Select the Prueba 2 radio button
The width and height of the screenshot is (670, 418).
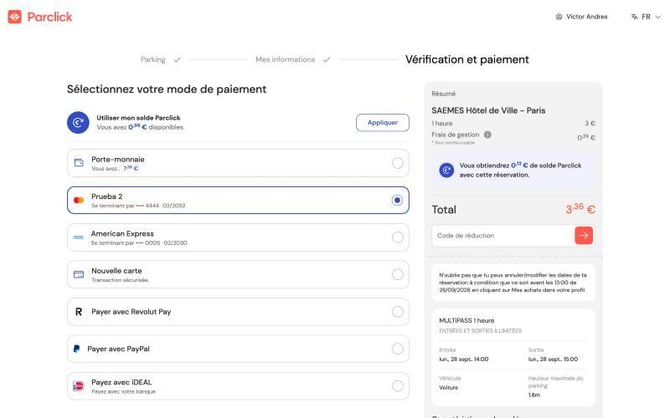coord(397,200)
